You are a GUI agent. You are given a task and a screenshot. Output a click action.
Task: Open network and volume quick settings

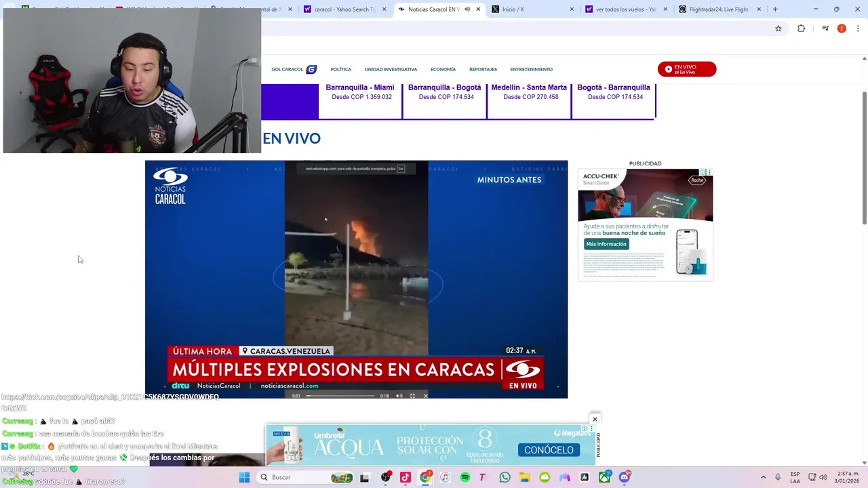point(819,477)
